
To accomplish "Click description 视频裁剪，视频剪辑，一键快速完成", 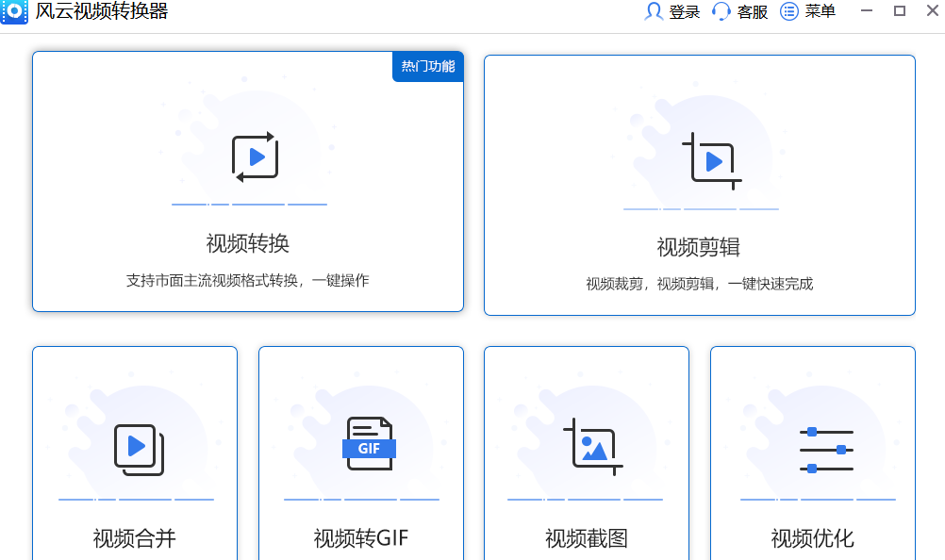I will pyautogui.click(x=700, y=284).
